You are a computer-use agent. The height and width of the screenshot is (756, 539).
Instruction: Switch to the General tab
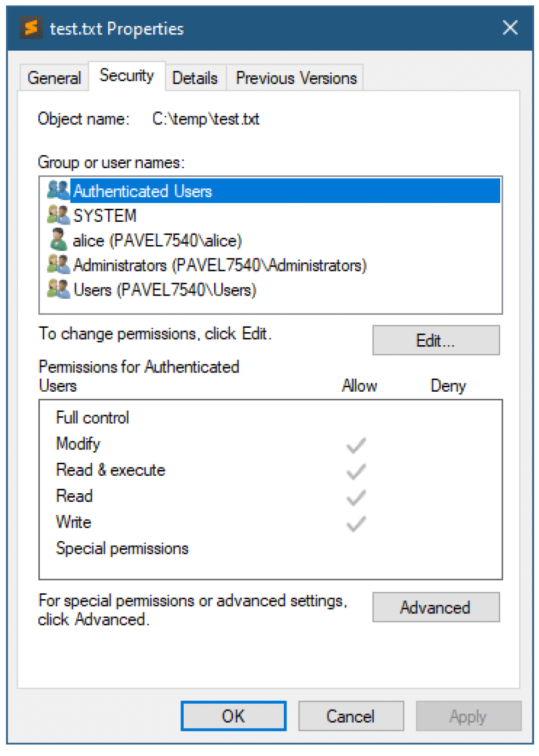click(54, 78)
